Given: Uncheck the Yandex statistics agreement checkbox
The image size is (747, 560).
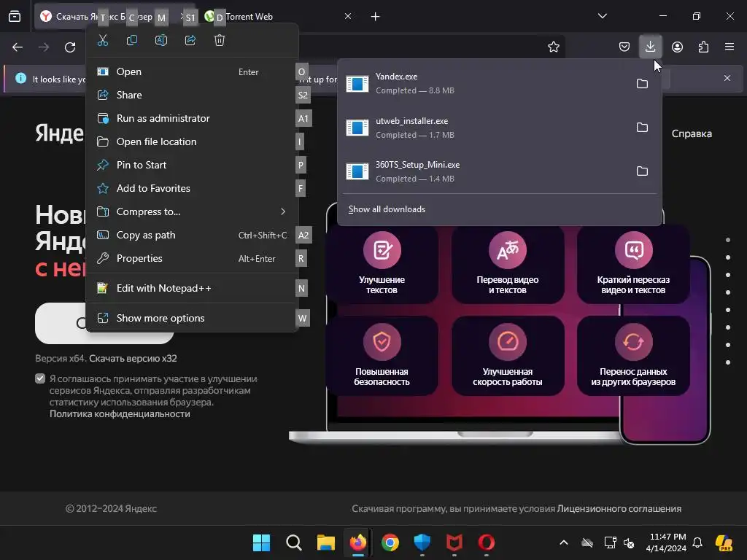Looking at the screenshot, I should [x=40, y=379].
